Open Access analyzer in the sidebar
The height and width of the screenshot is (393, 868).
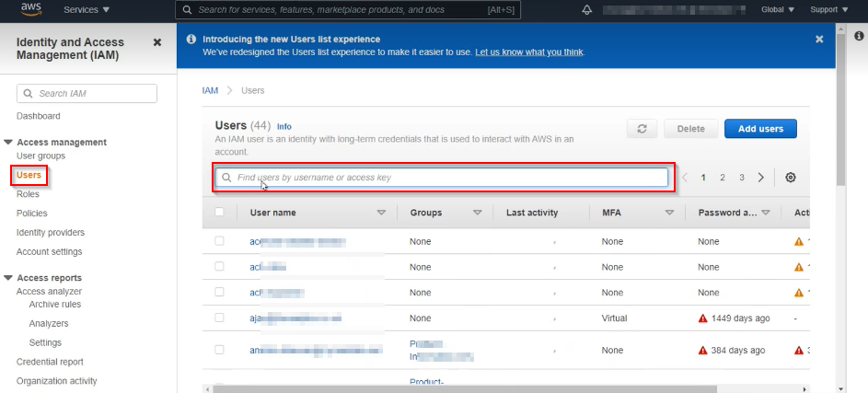click(50, 291)
